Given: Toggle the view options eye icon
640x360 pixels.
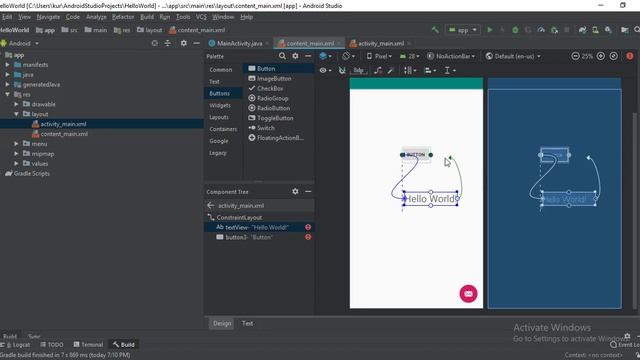Looking at the screenshot, I should click(325, 70).
